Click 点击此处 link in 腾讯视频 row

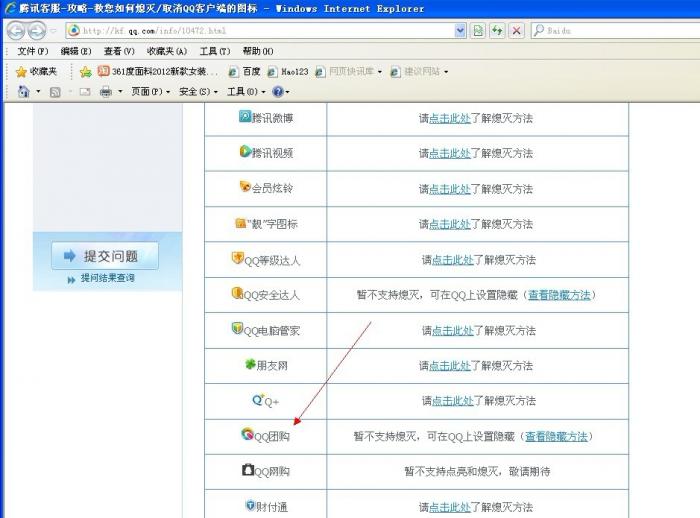[450, 154]
